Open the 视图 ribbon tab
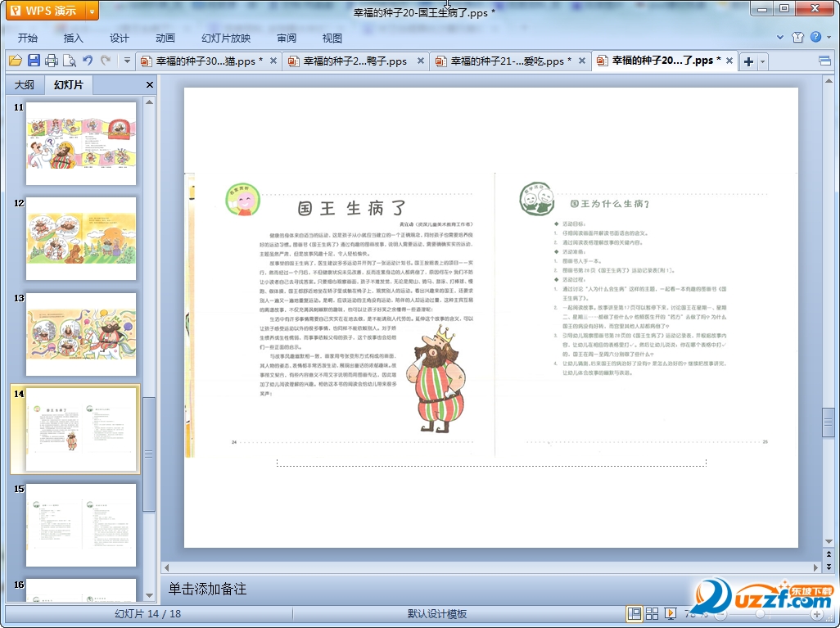840x628 pixels. pyautogui.click(x=332, y=38)
